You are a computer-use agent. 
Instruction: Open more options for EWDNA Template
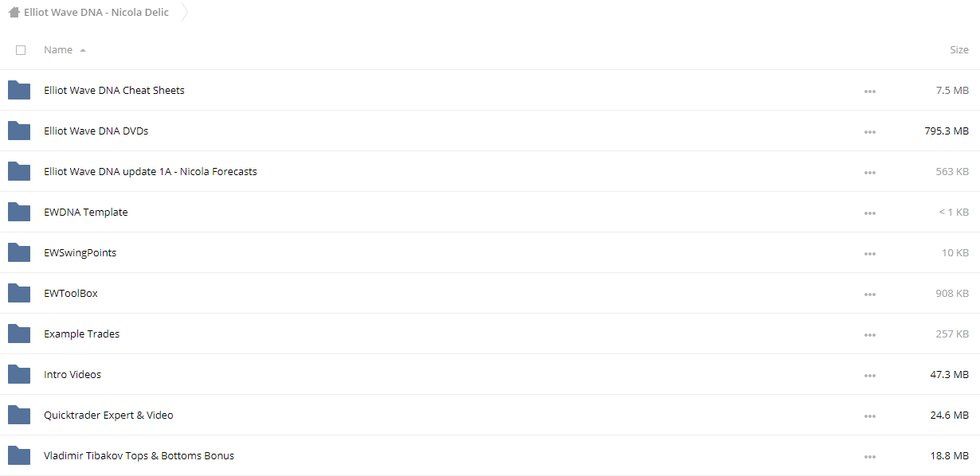coord(869,213)
